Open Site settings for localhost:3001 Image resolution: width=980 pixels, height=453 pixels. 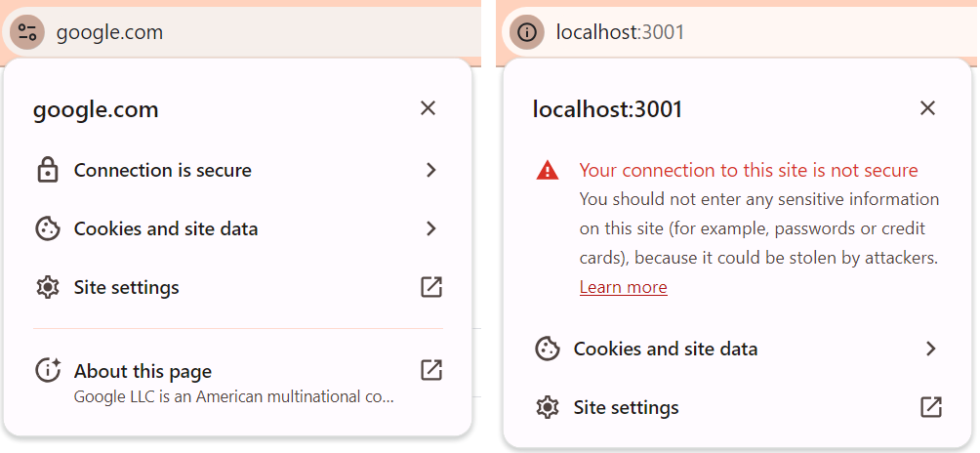pyautogui.click(x=739, y=407)
